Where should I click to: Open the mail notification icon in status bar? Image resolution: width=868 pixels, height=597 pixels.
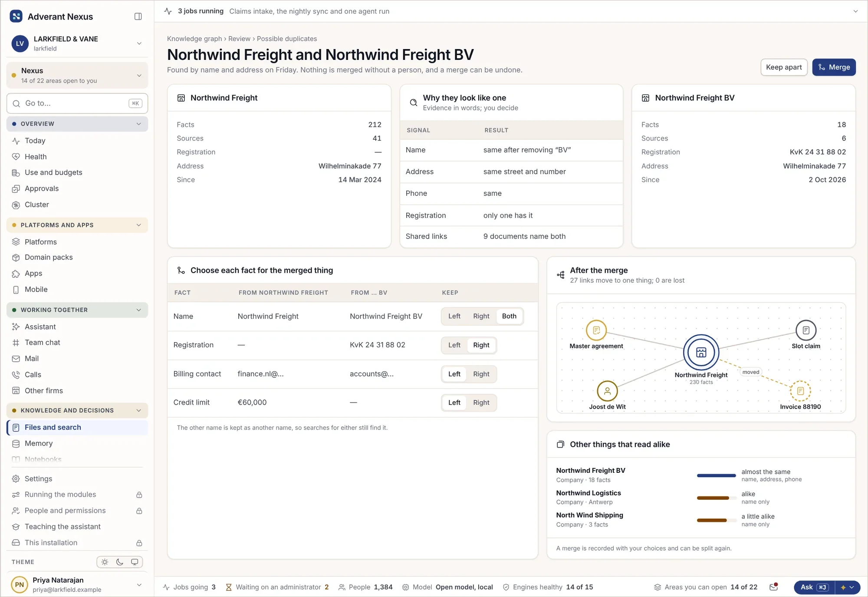point(773,587)
